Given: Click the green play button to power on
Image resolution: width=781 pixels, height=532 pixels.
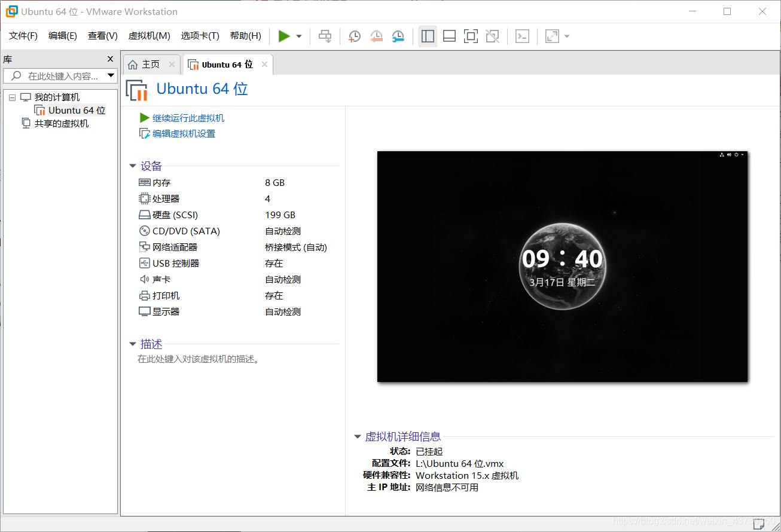Looking at the screenshot, I should click(x=285, y=36).
